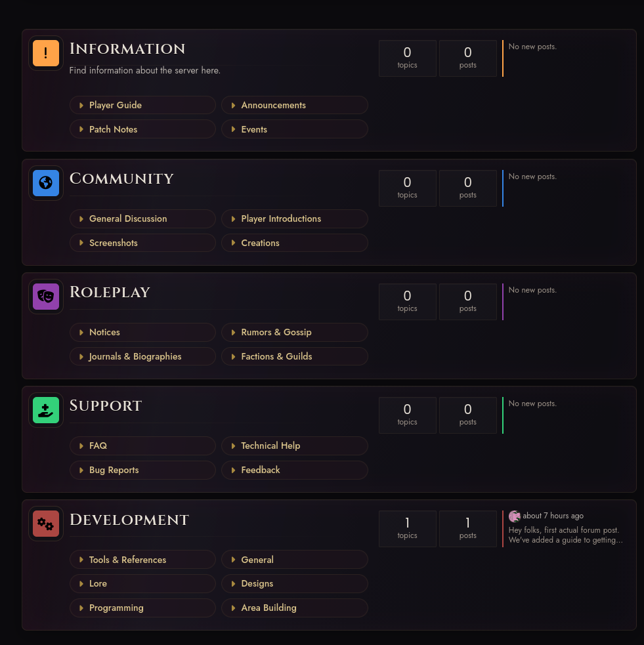Open the Roleplay category title
The image size is (644, 645).
click(x=110, y=292)
